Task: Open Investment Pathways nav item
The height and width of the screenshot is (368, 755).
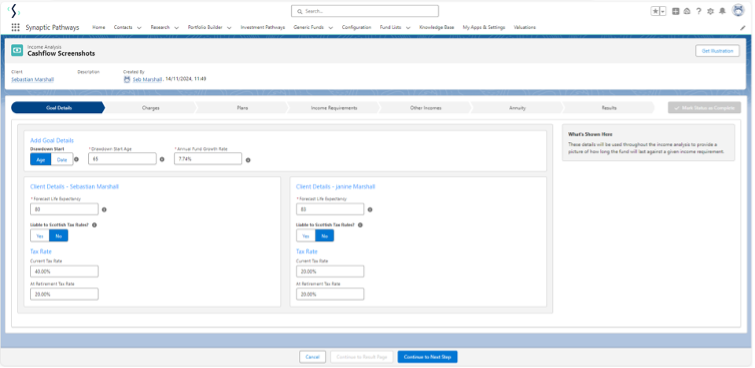Action: tap(263, 27)
